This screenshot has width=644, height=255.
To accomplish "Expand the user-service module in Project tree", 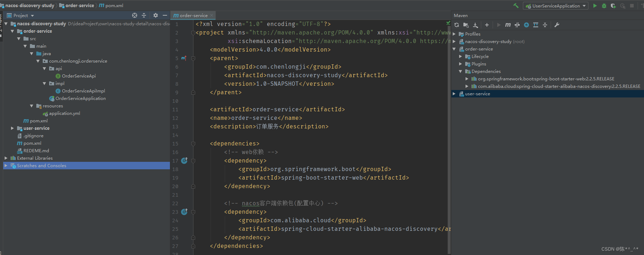I will (x=12, y=128).
